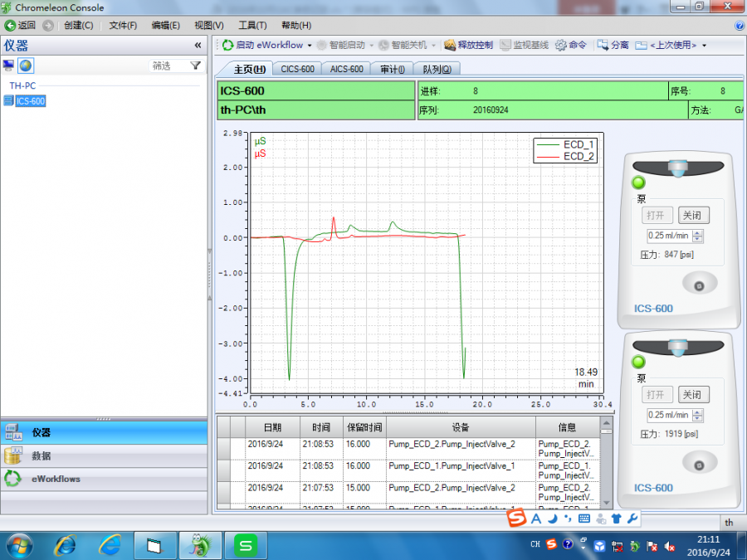The image size is (747, 560).
Task: Switch to the 审计(I) tab
Action: point(392,69)
